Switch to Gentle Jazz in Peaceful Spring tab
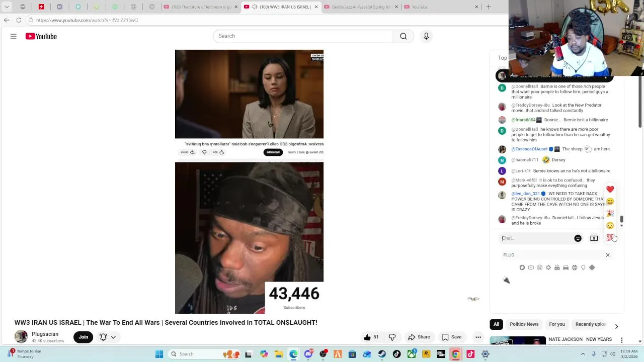 coord(358,7)
